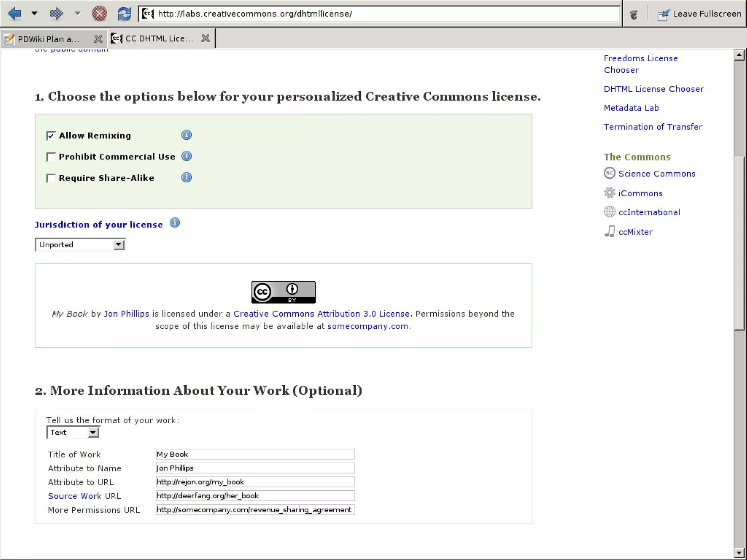747x560 pixels.
Task: Open the Unported jurisdiction dropdown
Action: tap(80, 244)
